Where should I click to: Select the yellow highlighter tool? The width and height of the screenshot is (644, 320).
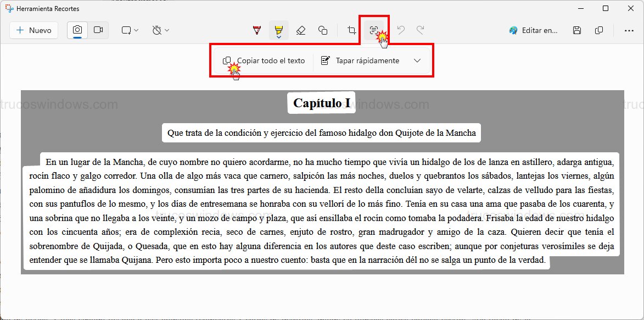click(x=279, y=27)
